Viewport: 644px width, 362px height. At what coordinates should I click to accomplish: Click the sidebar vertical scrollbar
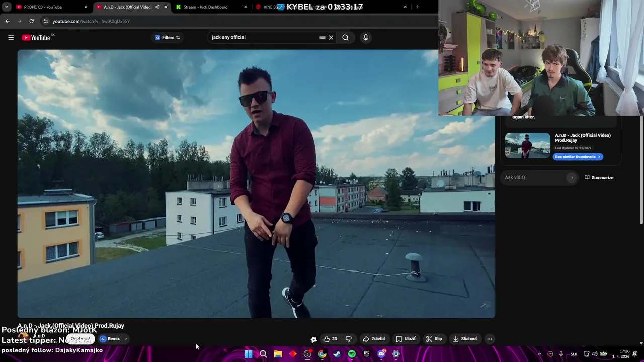coord(641,171)
